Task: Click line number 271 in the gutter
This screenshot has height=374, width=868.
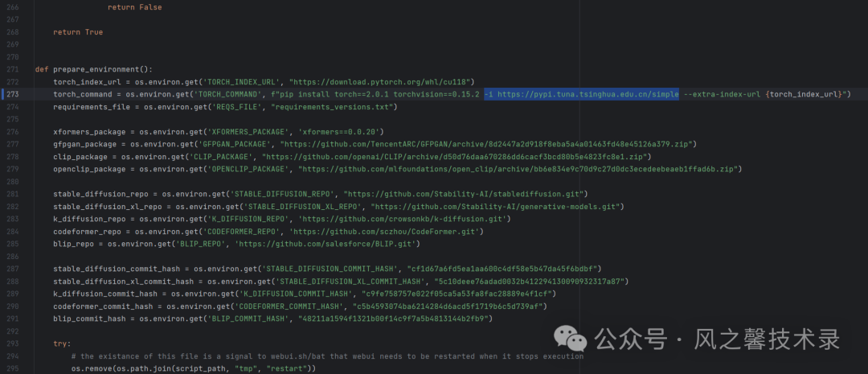Action: click(x=12, y=69)
